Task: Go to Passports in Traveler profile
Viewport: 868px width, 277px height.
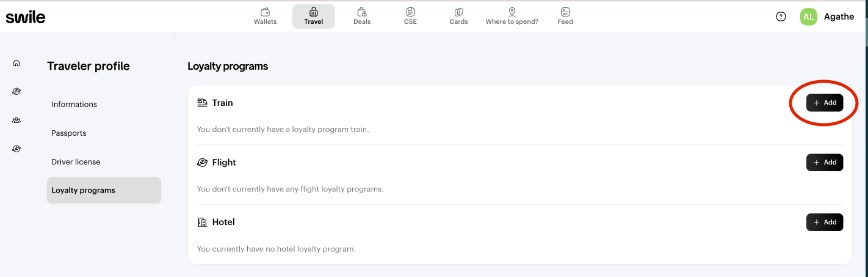Action: coord(69,133)
